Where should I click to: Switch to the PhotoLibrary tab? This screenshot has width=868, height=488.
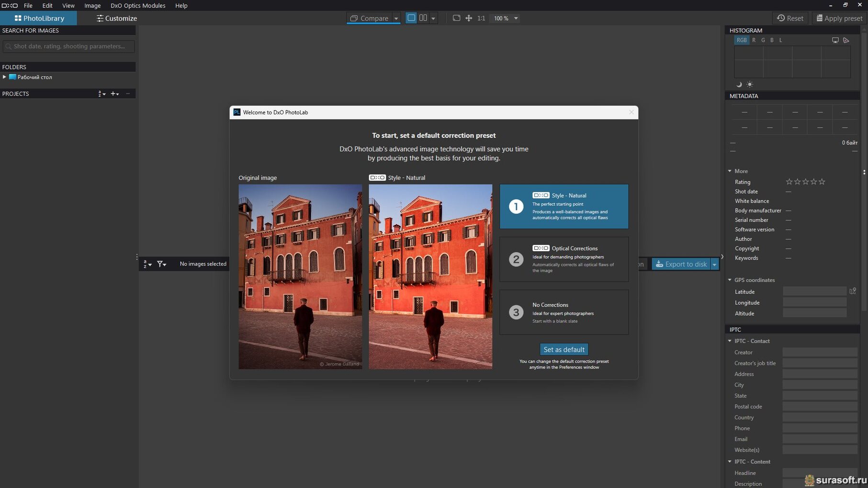pos(39,18)
